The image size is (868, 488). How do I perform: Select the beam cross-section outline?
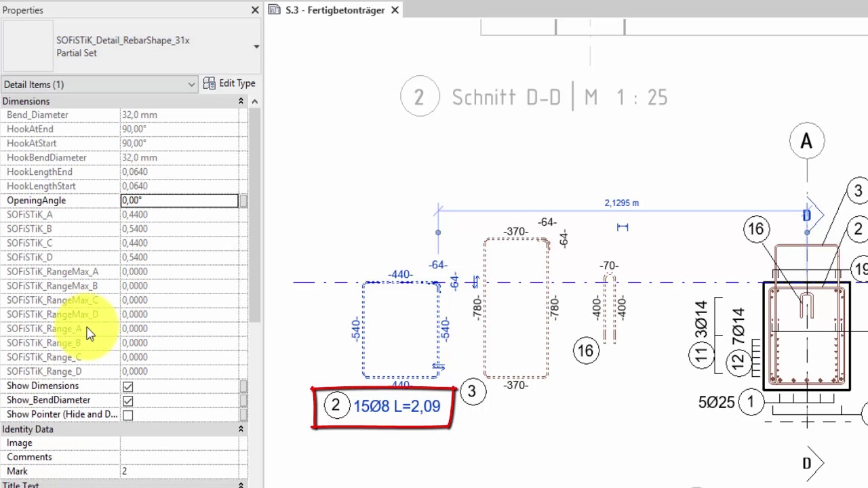(807, 337)
